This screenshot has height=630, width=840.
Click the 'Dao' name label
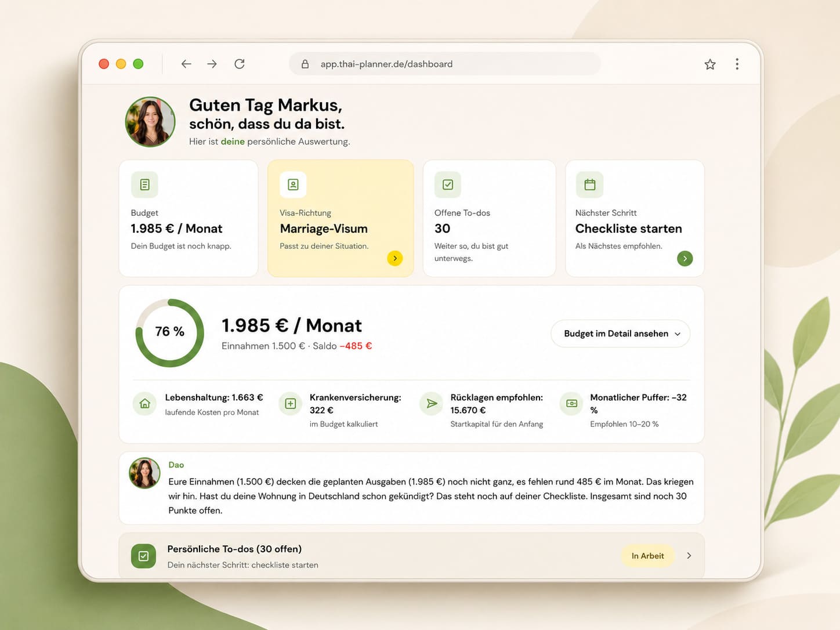click(x=176, y=465)
